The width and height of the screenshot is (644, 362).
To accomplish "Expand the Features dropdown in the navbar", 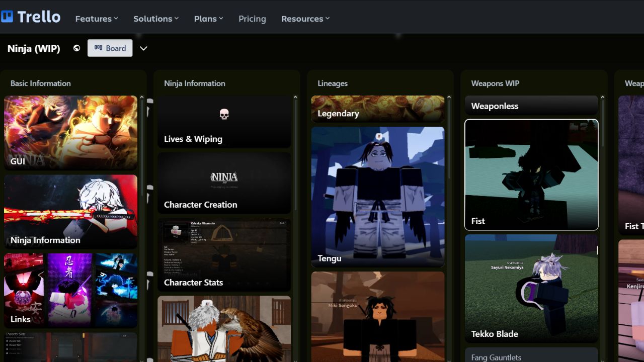I will point(96,19).
